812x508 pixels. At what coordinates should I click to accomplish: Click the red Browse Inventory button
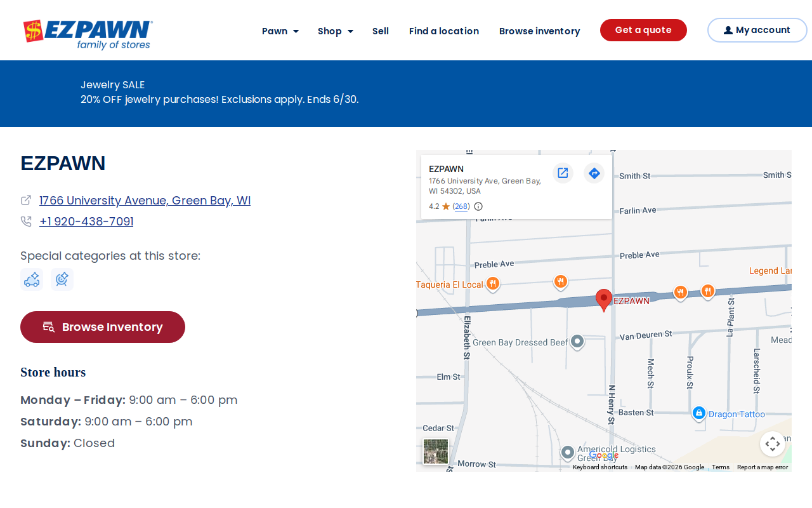coord(103,327)
